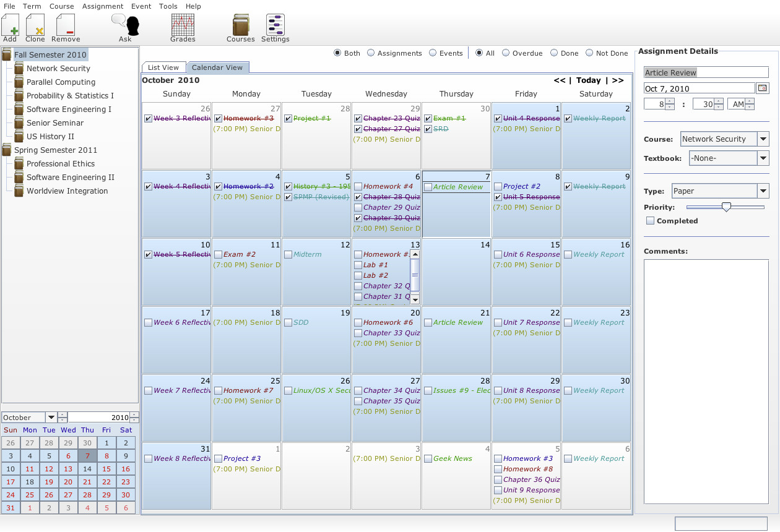This screenshot has height=532, width=780.
Task: Open the Term menu
Action: point(32,6)
